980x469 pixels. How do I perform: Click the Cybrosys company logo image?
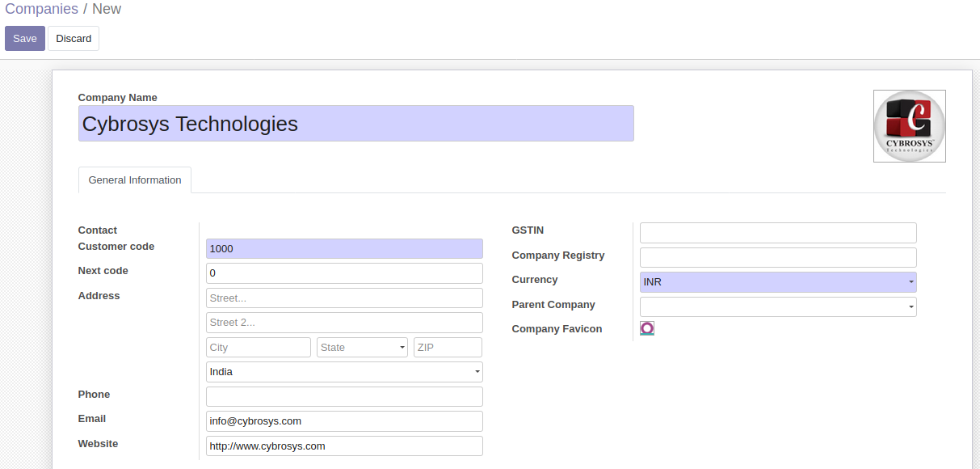pyautogui.click(x=909, y=126)
